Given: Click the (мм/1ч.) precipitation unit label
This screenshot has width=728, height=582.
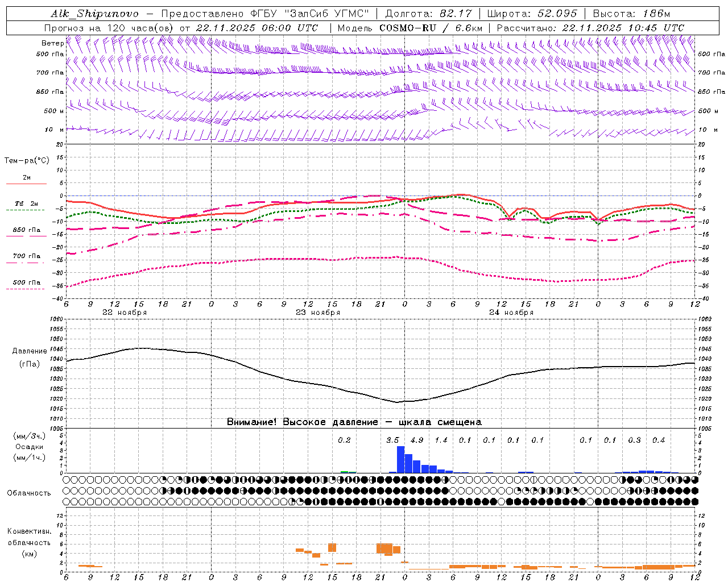Looking at the screenshot, I should click(x=30, y=458).
